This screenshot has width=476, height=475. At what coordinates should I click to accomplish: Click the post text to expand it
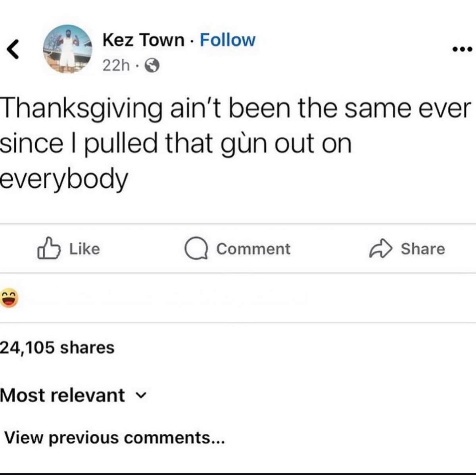click(x=198, y=142)
